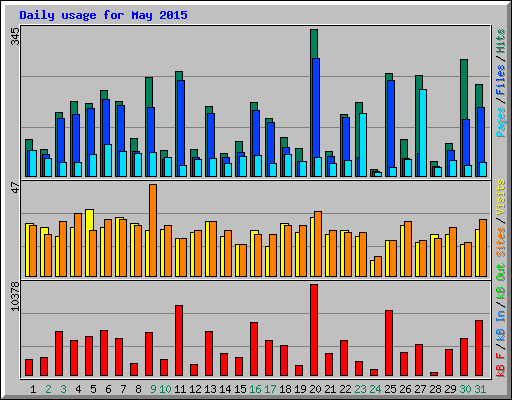
Task: Click day label 2 on the x-axis
Action: point(48,389)
